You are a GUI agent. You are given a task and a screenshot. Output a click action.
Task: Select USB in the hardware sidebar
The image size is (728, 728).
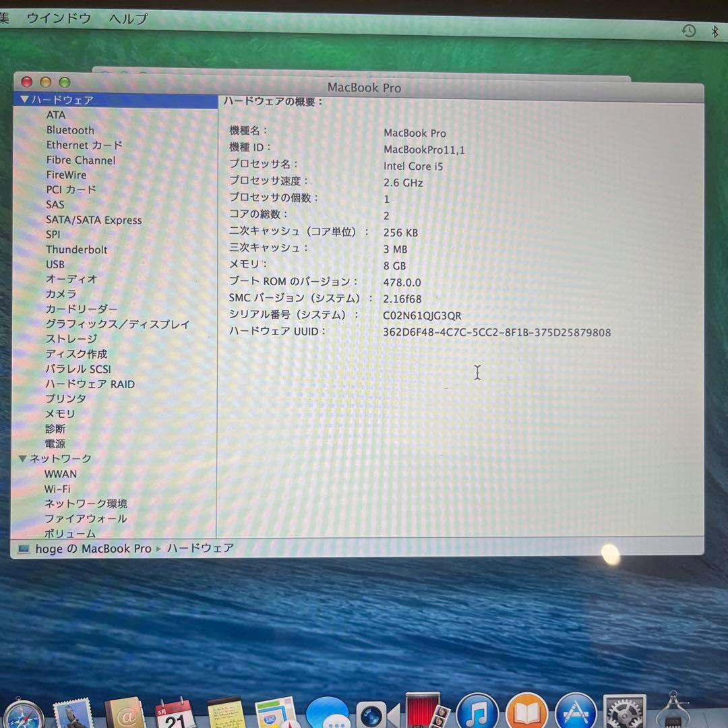[x=55, y=264]
